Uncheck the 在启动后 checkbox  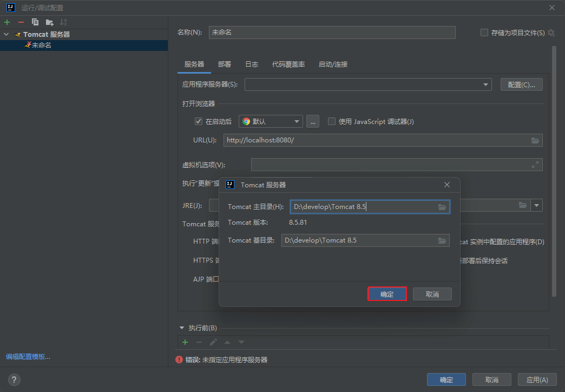[x=199, y=121]
